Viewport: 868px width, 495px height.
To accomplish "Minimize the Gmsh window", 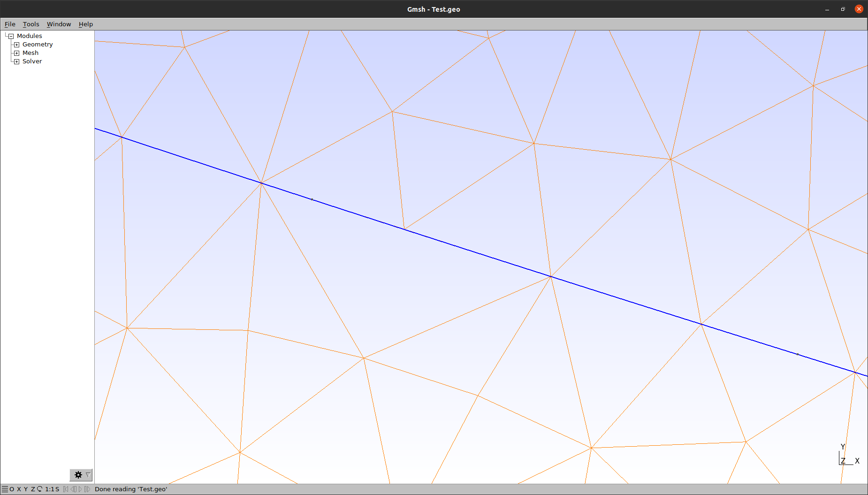I will pos(827,9).
